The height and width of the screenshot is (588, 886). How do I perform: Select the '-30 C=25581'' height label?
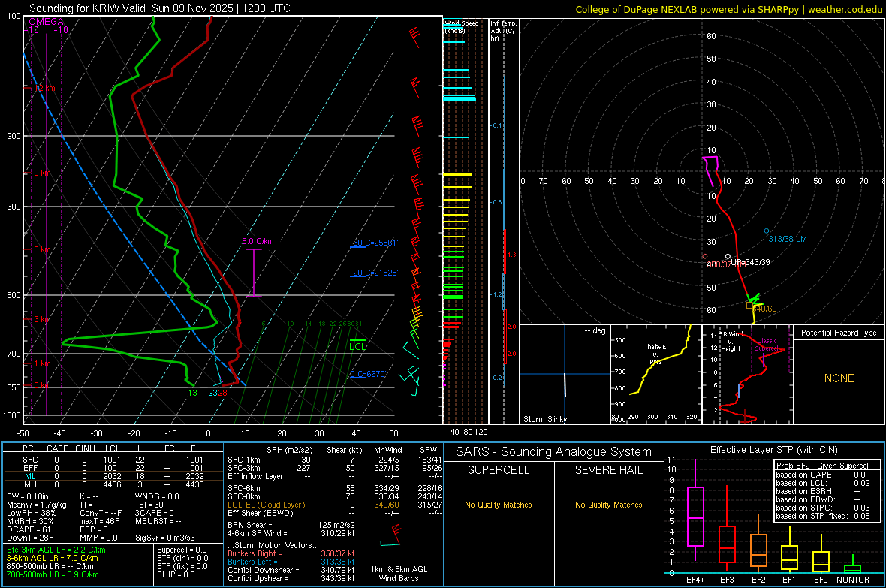(x=374, y=243)
